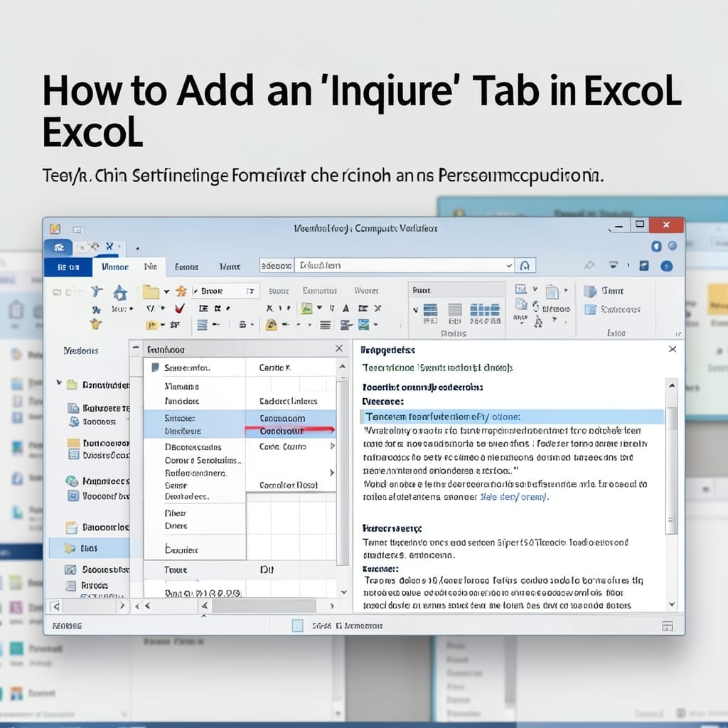Switch to the Vlmoor ribbon tab
Viewport: 728px width, 728px height.
pyautogui.click(x=114, y=267)
